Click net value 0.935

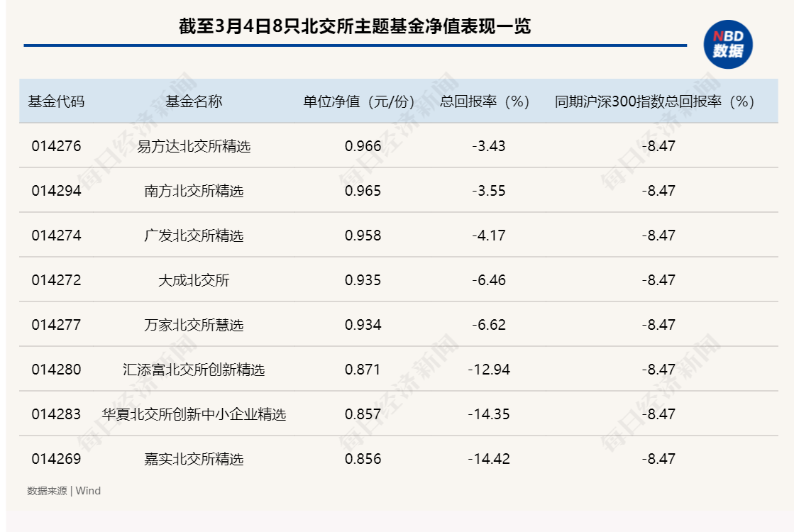click(x=363, y=280)
